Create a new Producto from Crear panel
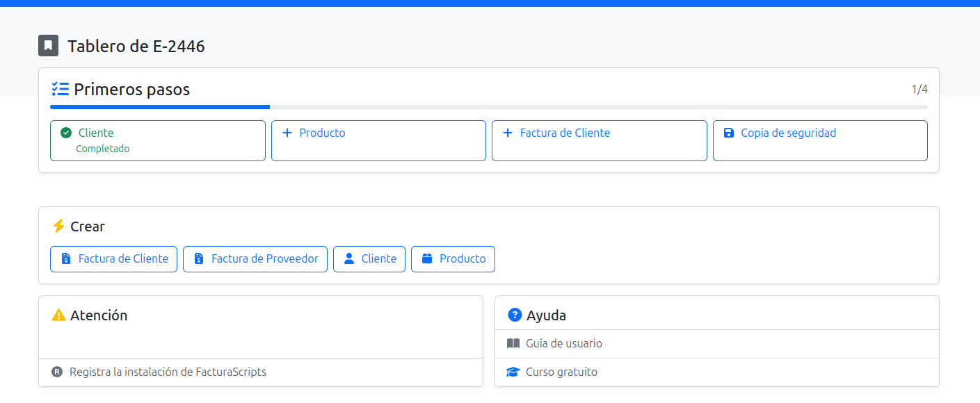 tap(453, 258)
